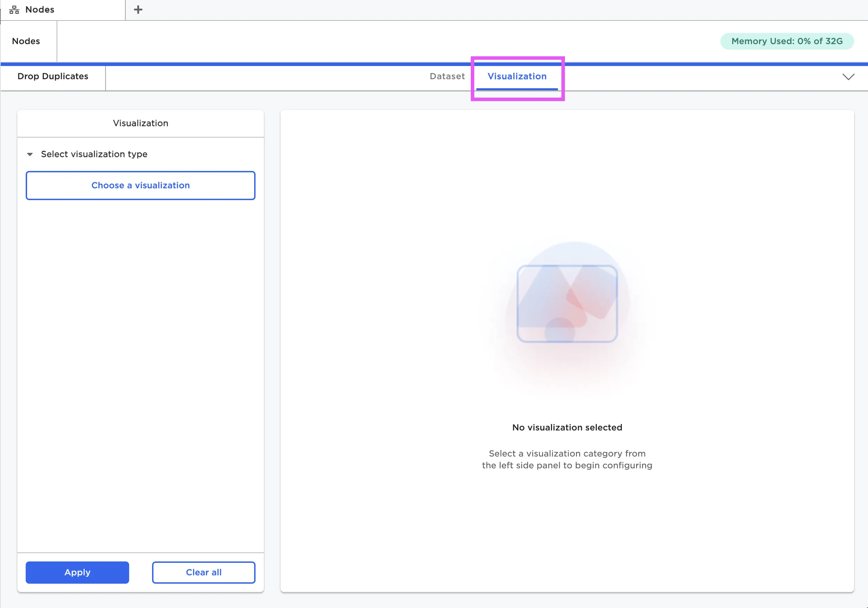This screenshot has height=608, width=868.
Task: Click the Select visualization type label
Action: point(94,154)
